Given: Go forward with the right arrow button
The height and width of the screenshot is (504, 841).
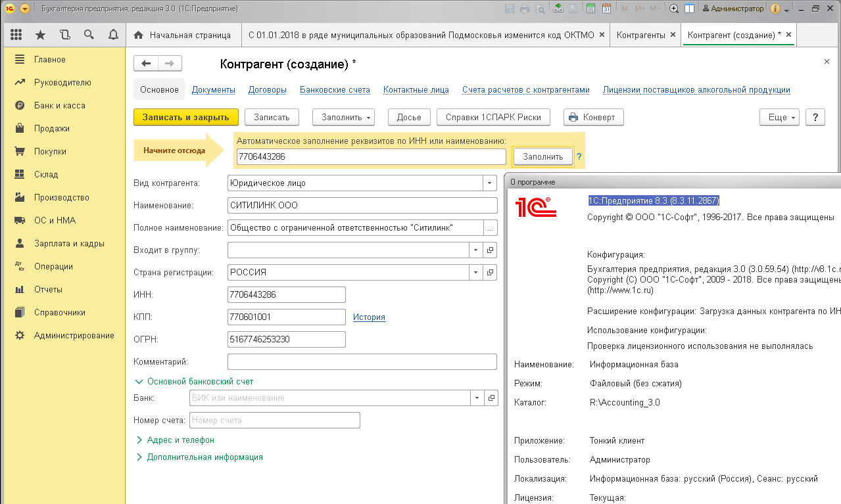Looking at the screenshot, I should 170,64.
